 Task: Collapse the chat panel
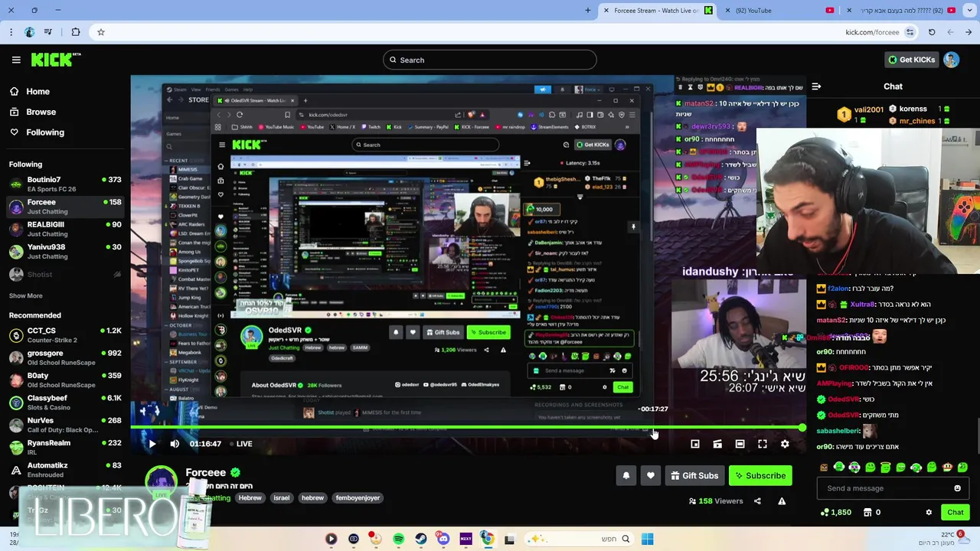816,86
